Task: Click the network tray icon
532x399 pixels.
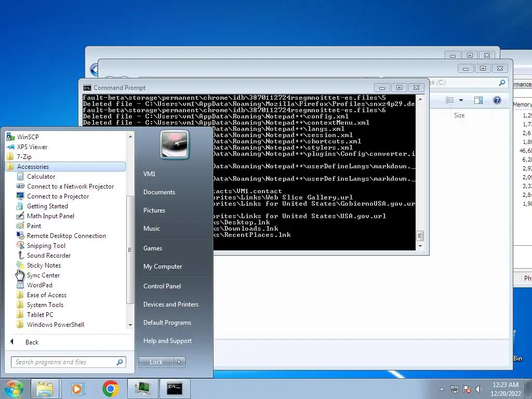Action: click(454, 389)
